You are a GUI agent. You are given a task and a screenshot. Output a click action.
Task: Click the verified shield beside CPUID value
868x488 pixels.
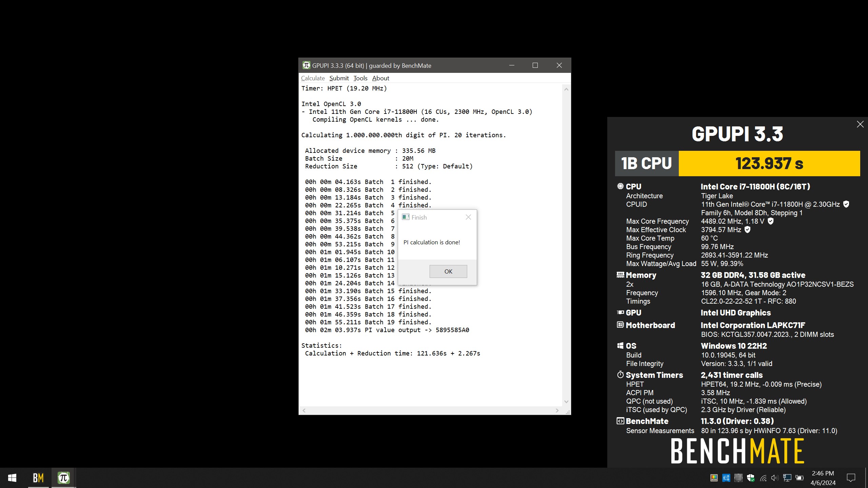[846, 204]
